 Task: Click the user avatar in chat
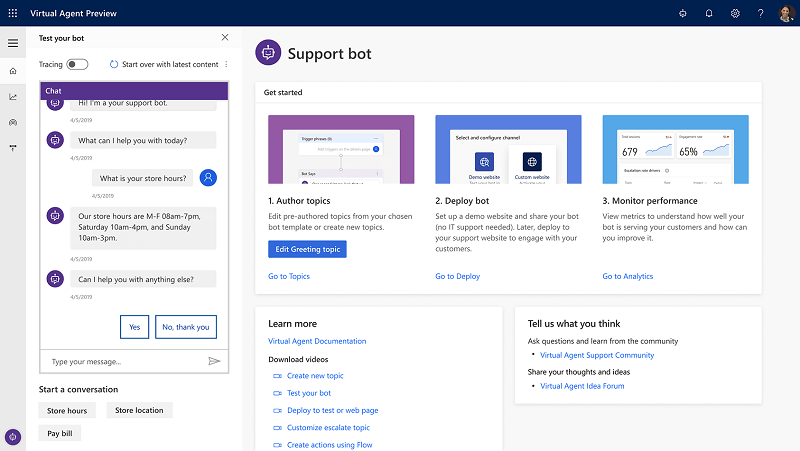208,178
